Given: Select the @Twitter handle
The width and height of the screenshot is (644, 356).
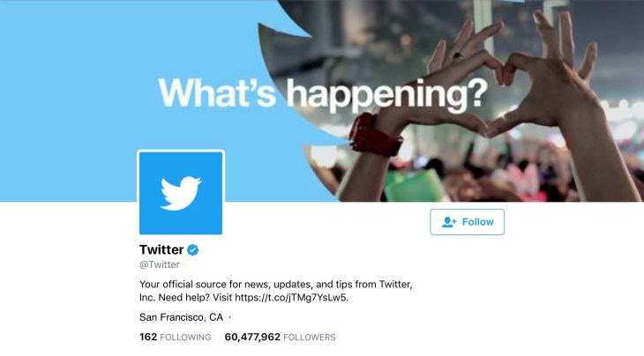Looking at the screenshot, I should (160, 264).
